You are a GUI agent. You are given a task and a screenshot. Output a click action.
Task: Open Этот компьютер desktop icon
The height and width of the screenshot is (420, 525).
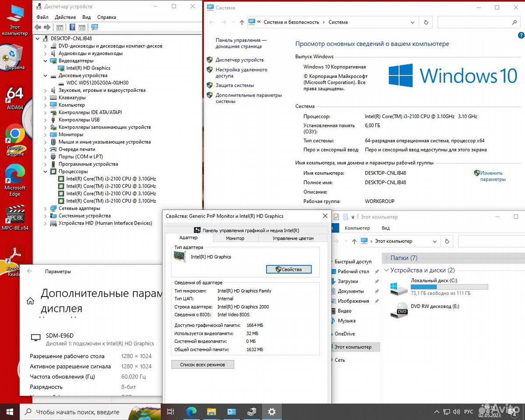(x=15, y=21)
